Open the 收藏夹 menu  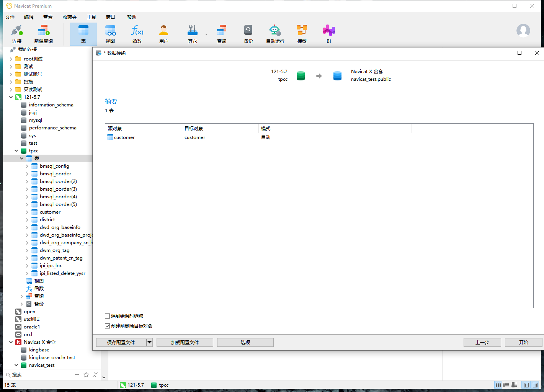pos(70,17)
